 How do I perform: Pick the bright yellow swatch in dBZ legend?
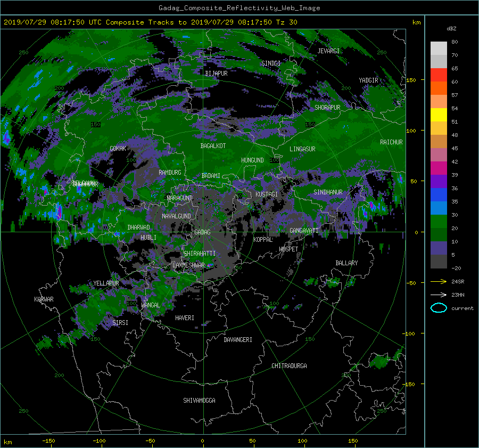pos(439,115)
